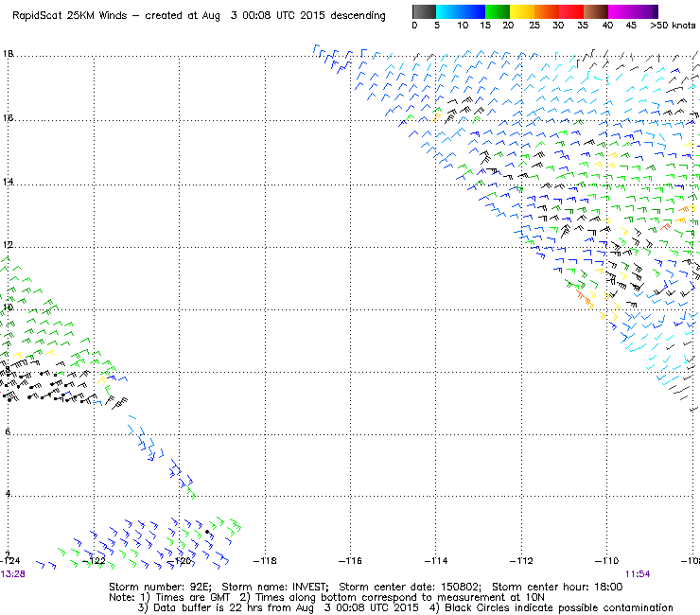
Task: Click the magenta 40-45 knots legend swatch
Action: [x=621, y=11]
